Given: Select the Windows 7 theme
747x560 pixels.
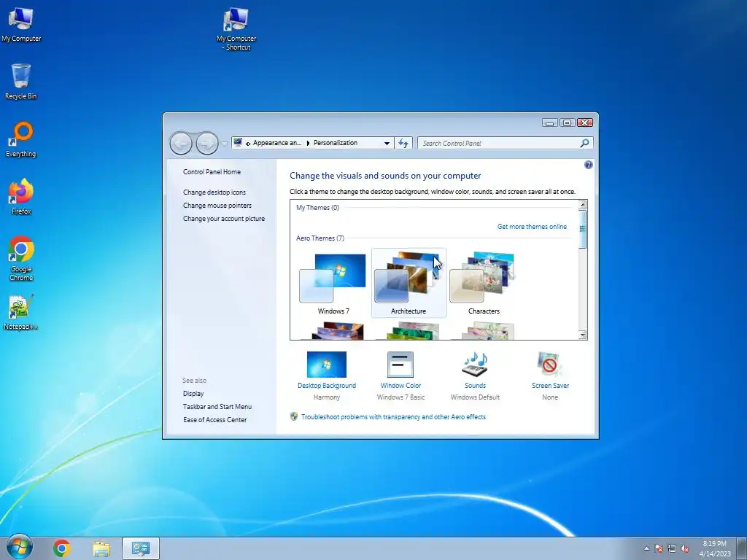Looking at the screenshot, I should (333, 284).
